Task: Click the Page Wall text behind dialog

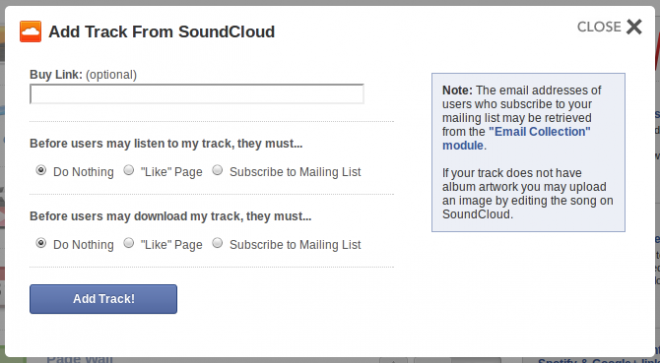Action: [x=80, y=359]
